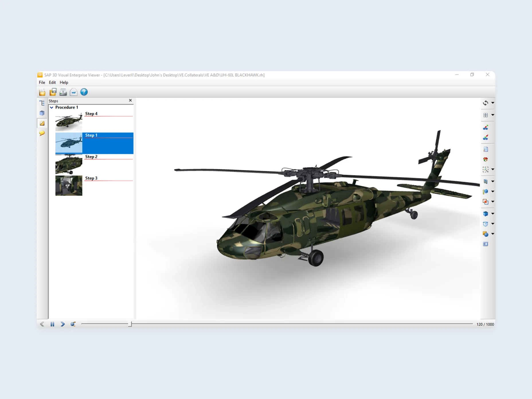The height and width of the screenshot is (399, 532).
Task: Select the solid blue cube render icon
Action: point(486,214)
